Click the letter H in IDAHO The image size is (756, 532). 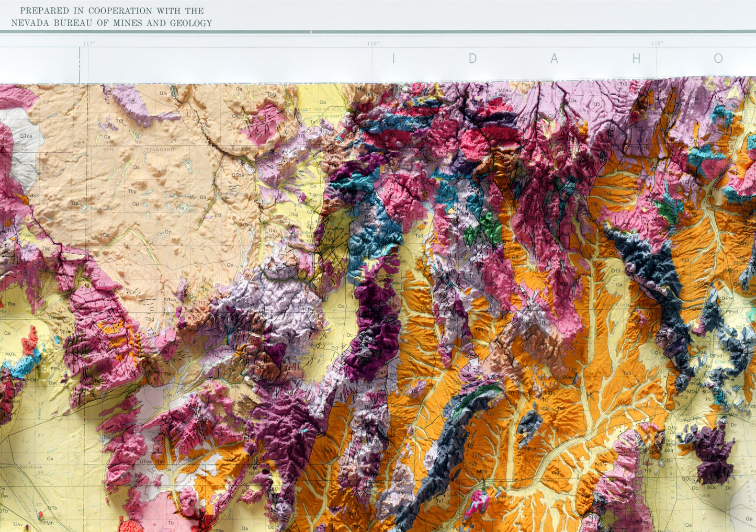pos(636,59)
